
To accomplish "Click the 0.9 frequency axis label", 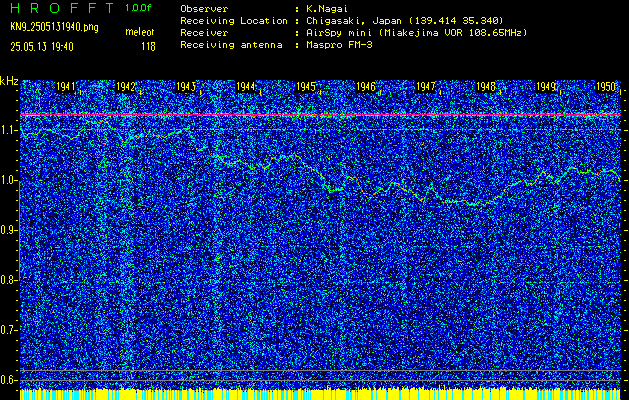I will 8,230.
